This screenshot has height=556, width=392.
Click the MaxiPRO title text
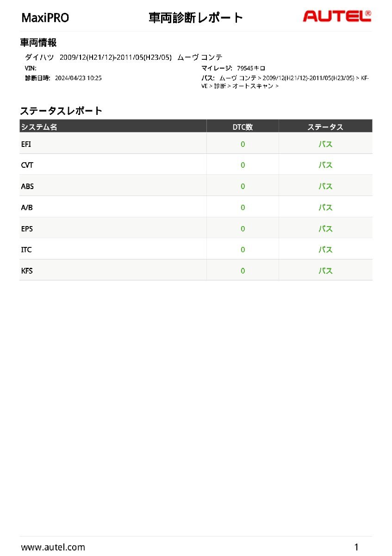[45, 18]
